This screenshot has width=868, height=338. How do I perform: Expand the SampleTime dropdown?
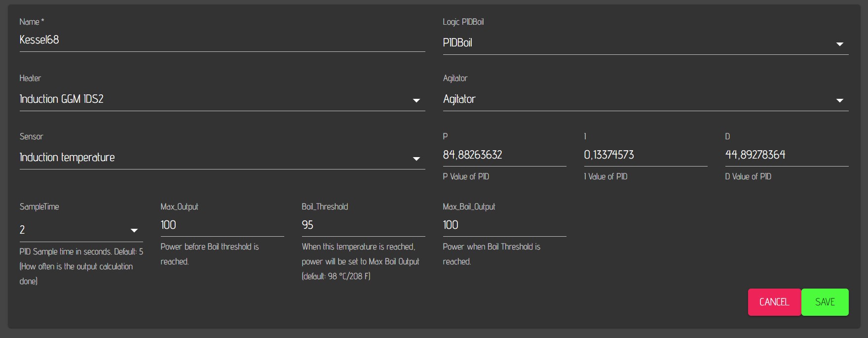(x=80, y=230)
